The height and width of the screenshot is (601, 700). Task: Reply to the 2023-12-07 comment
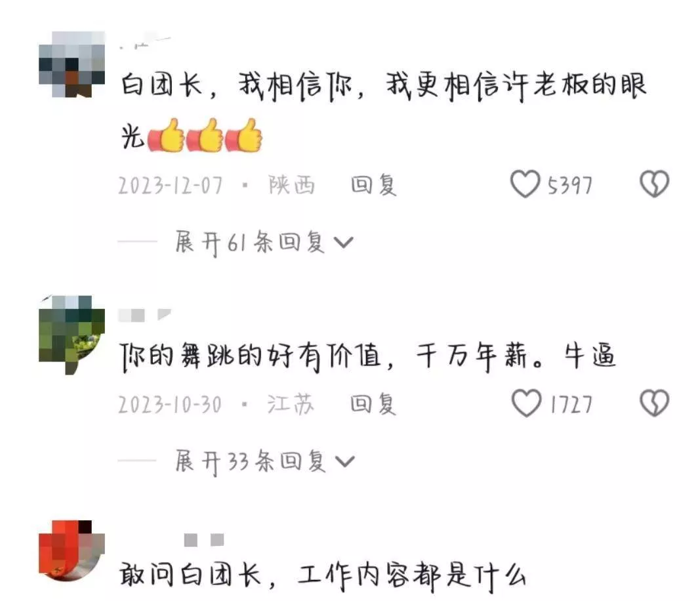click(373, 185)
